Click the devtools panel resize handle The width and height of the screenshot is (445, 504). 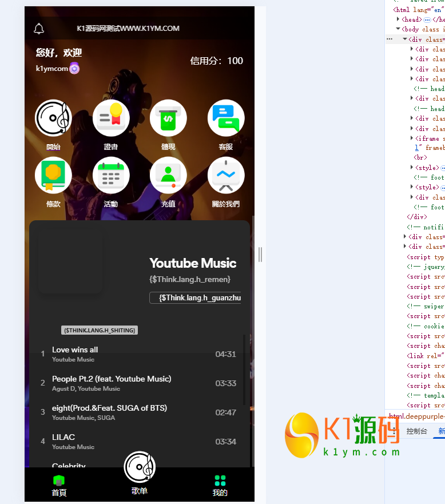[260, 255]
